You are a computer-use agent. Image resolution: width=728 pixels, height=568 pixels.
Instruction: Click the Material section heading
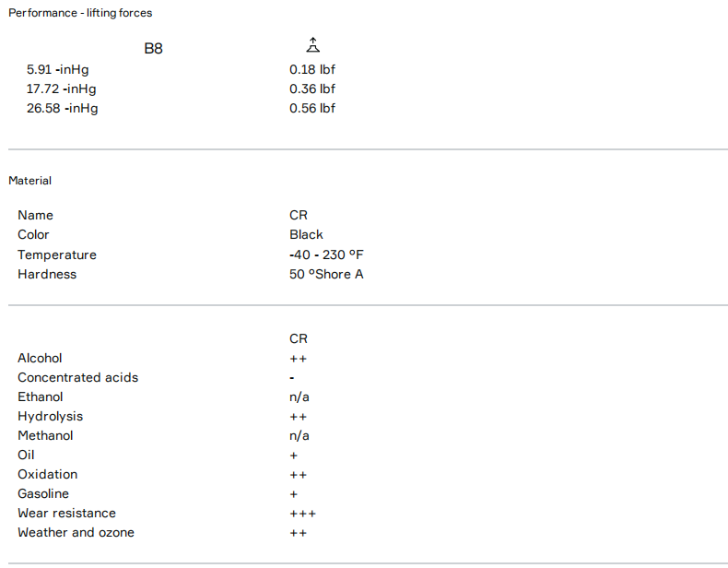pyautogui.click(x=29, y=181)
